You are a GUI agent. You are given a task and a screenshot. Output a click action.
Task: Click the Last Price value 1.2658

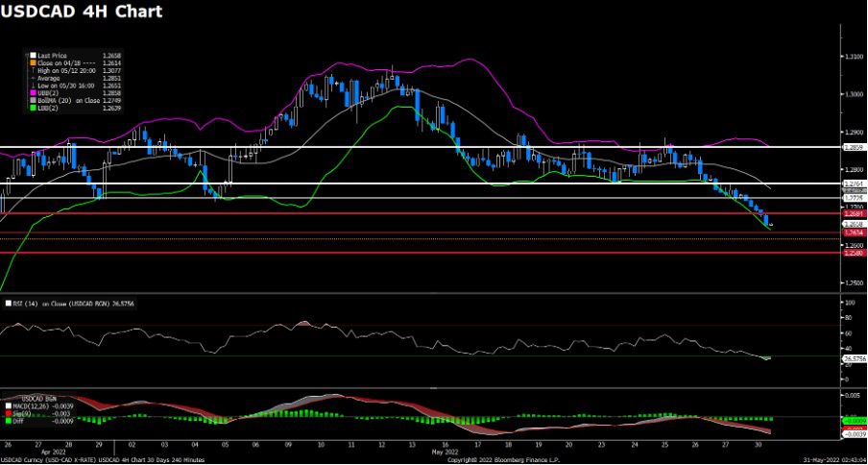click(111, 56)
